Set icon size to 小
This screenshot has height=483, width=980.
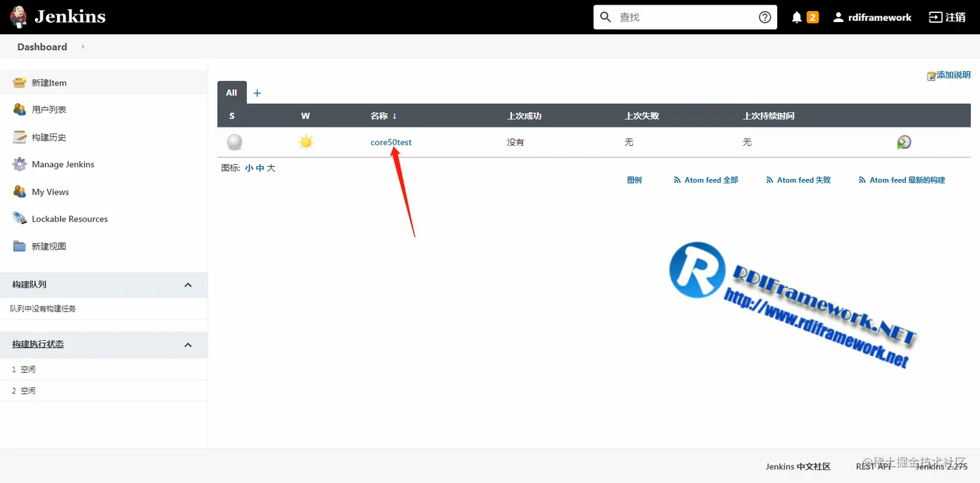[x=249, y=168]
